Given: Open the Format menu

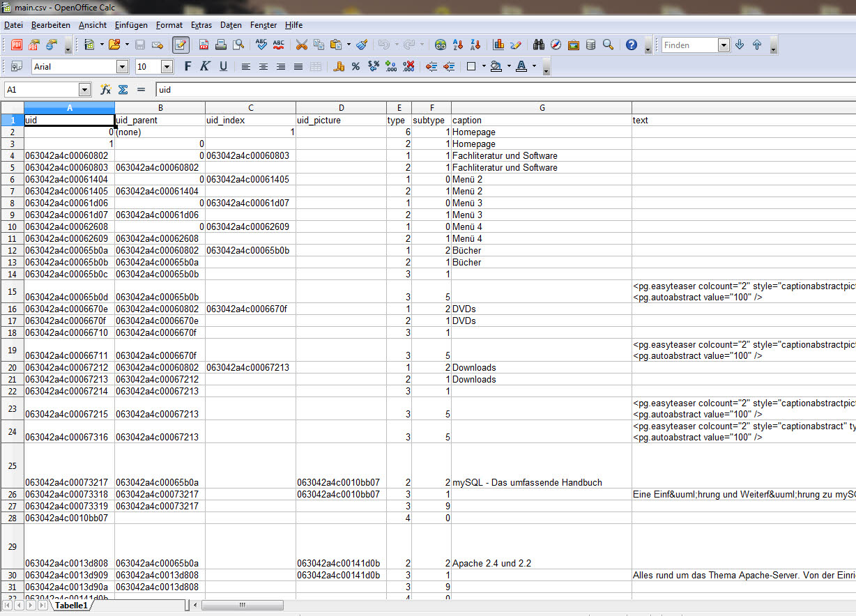Looking at the screenshot, I should [169, 25].
